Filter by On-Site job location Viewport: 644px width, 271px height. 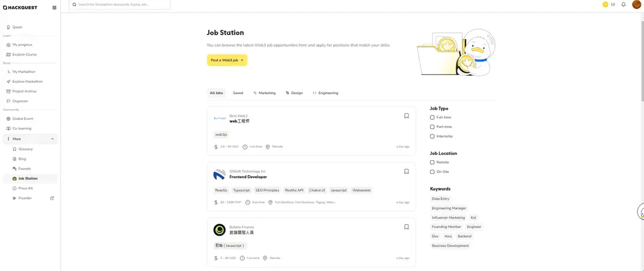(432, 172)
